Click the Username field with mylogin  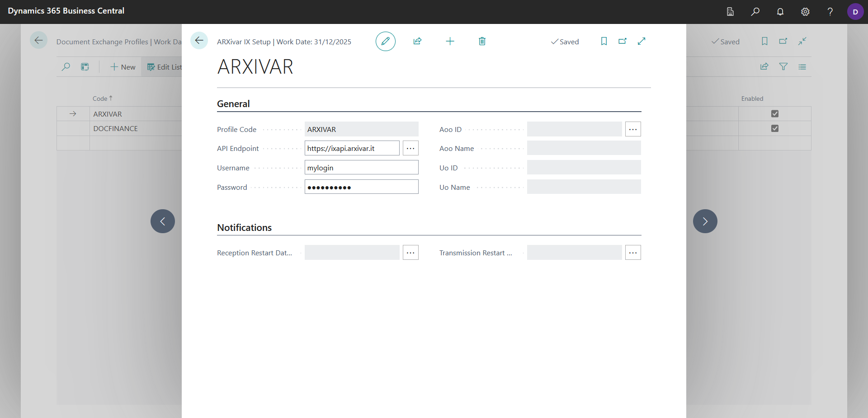point(362,168)
